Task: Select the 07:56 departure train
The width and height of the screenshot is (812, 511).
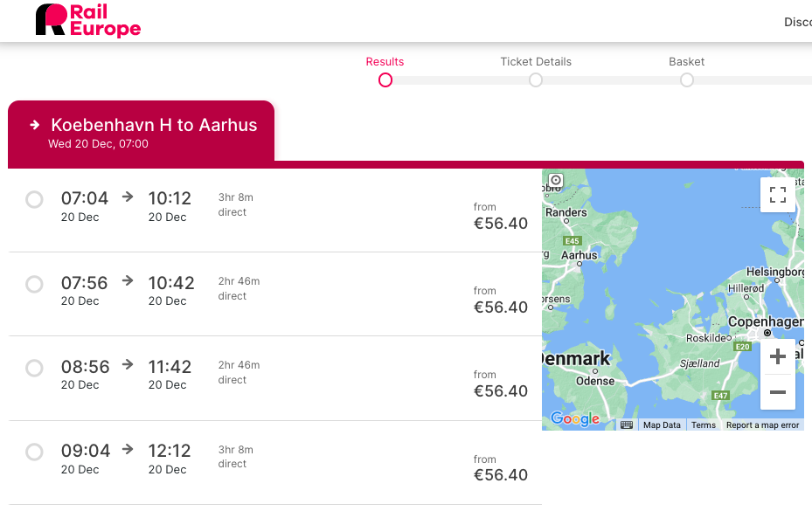Action: [34, 284]
